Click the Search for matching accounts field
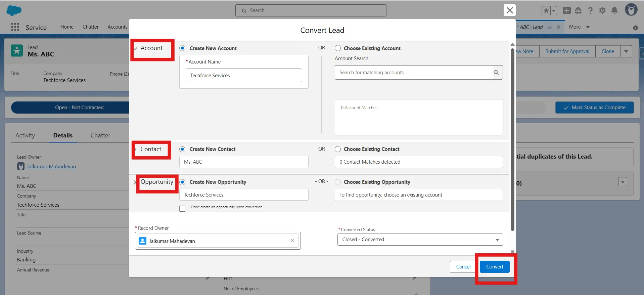Image resolution: width=644 pixels, height=295 pixels. (418, 73)
